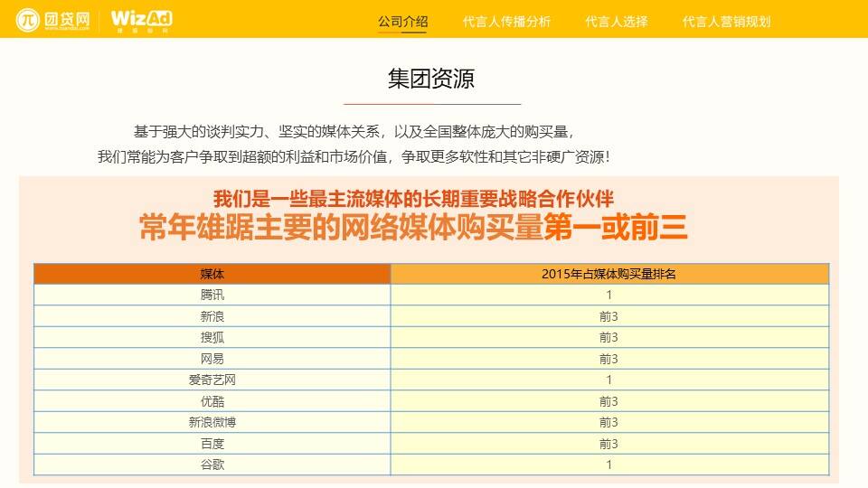This screenshot has width=868, height=488.
Task: Select the 网易 cell
Action: (212, 359)
